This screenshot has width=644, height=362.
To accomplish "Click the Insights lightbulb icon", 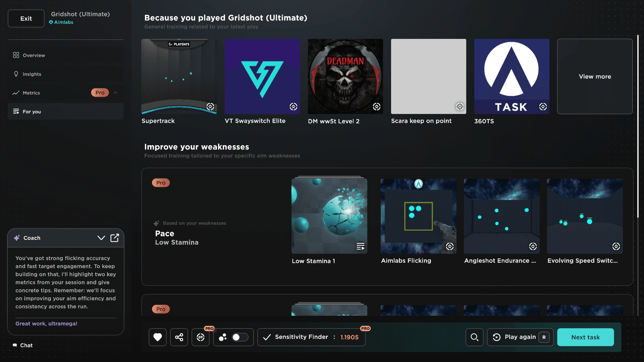I will [x=16, y=74].
